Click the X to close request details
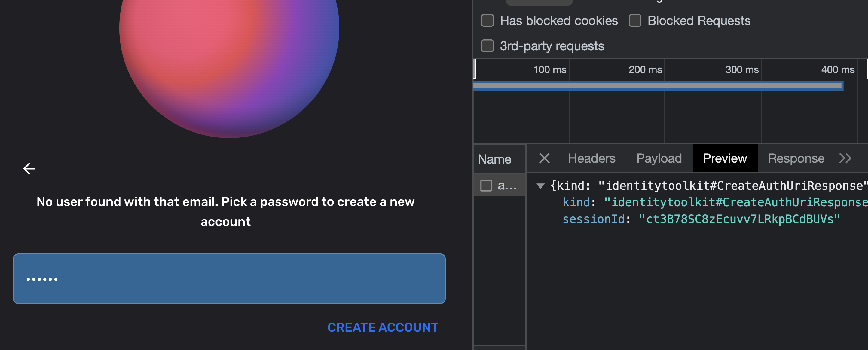Screen dimensions: 868x350 (x=545, y=158)
